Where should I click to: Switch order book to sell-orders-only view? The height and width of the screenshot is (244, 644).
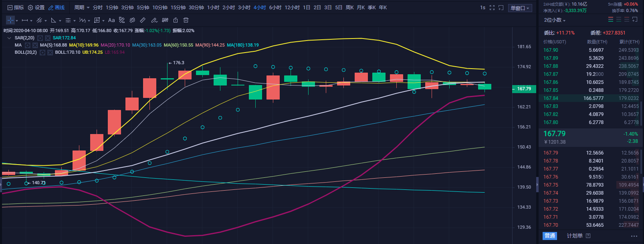click(627, 20)
